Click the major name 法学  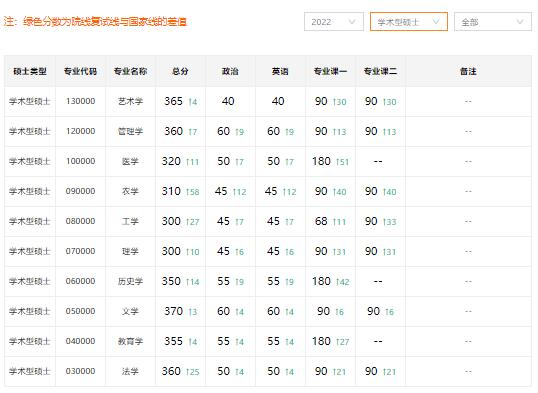point(130,371)
